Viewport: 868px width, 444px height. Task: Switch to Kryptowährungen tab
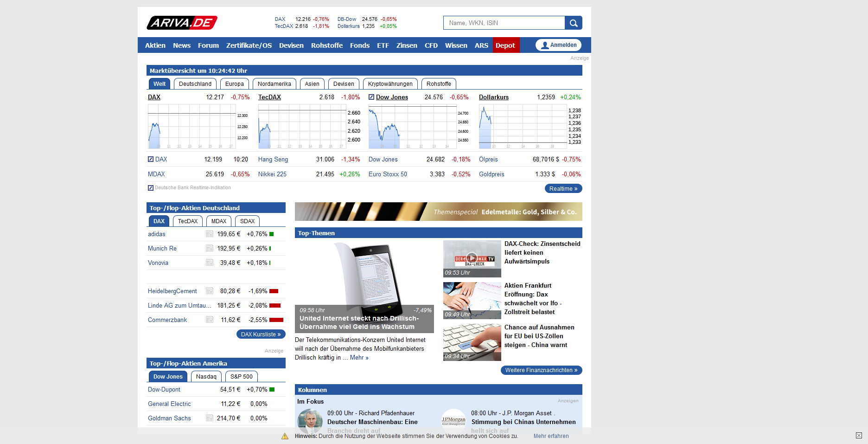point(390,84)
